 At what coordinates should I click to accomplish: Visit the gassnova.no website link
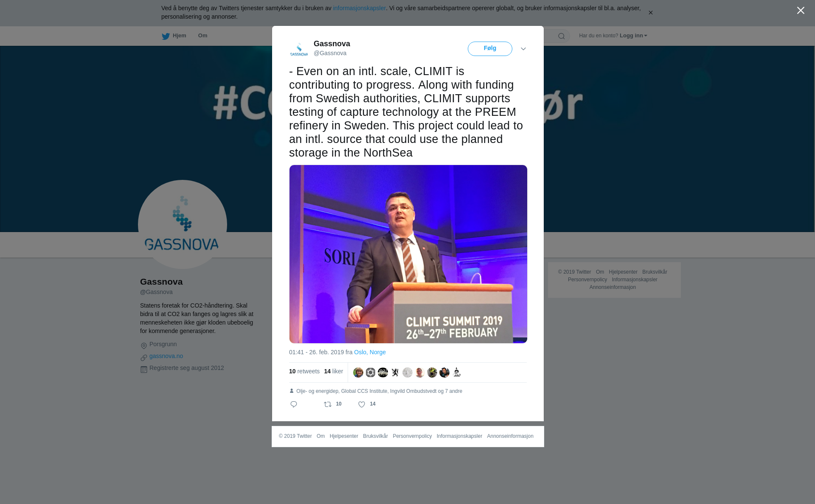click(166, 356)
